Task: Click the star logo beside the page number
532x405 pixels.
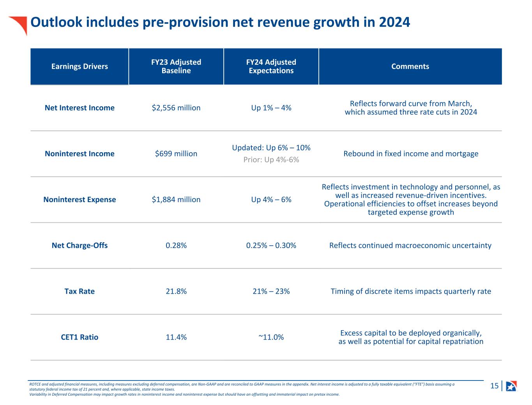Action: pyautogui.click(x=511, y=386)
